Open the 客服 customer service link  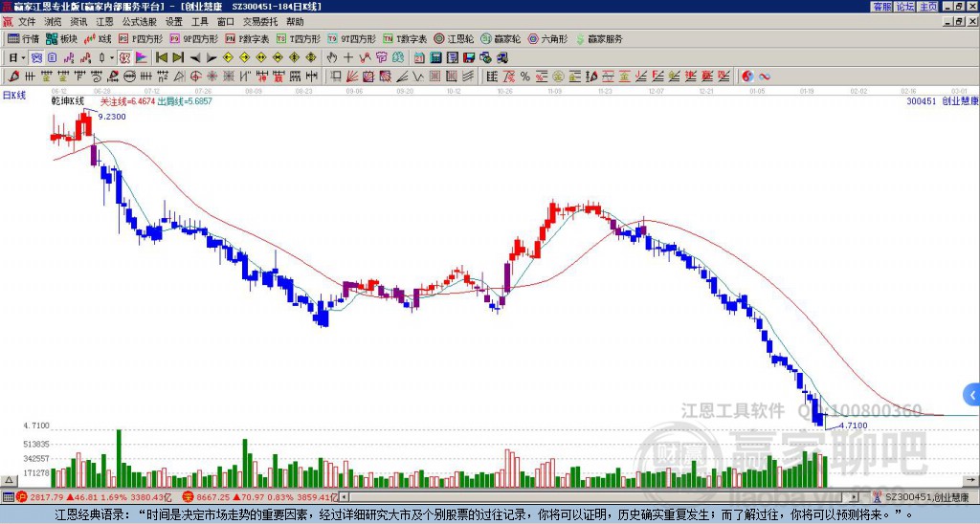[881, 7]
